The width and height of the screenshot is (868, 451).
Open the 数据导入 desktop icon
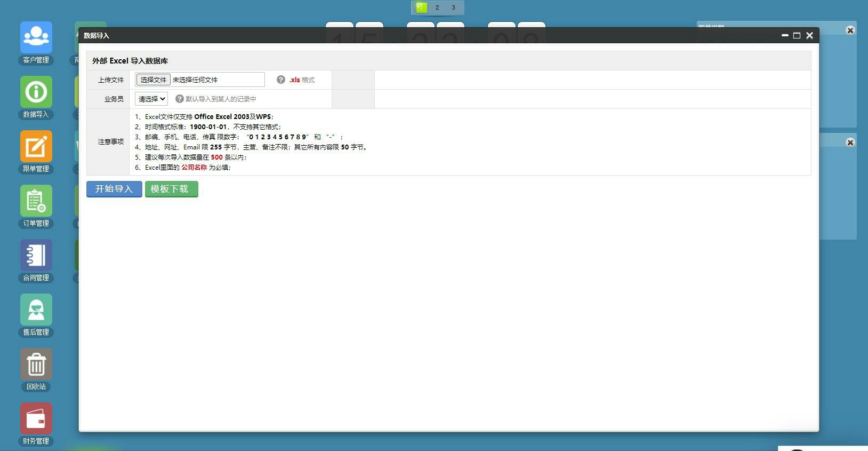point(36,92)
